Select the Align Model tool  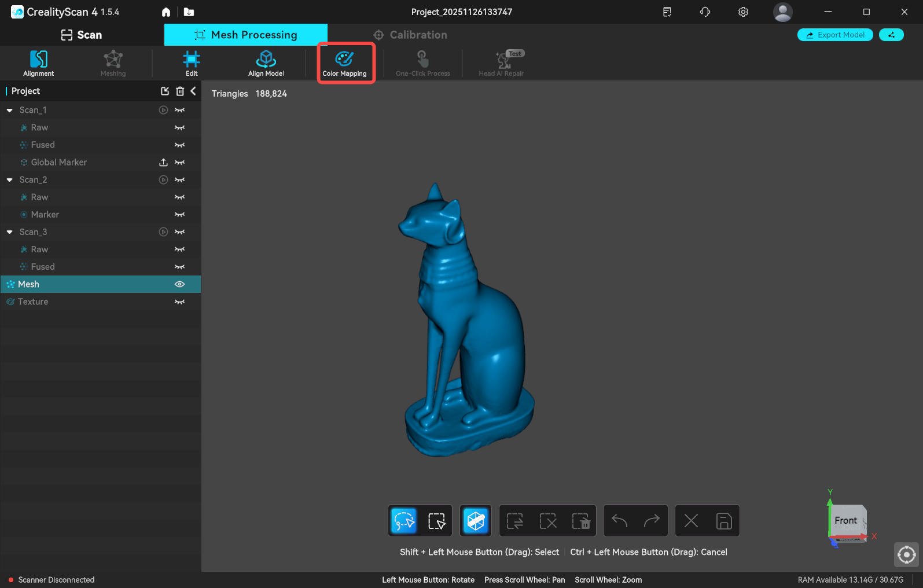tap(266, 63)
